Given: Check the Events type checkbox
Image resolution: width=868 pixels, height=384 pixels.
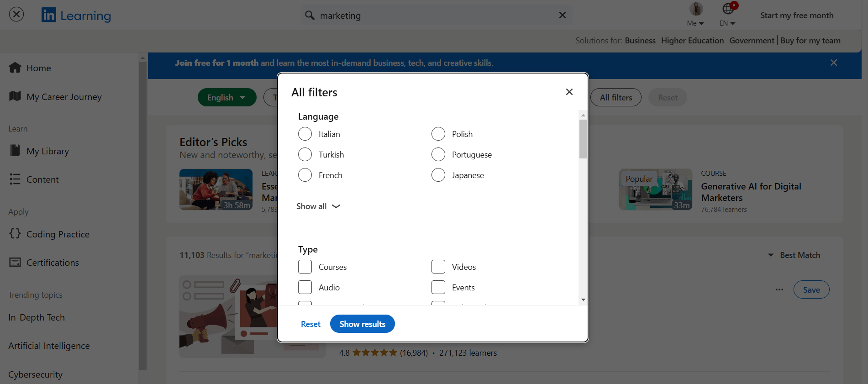Looking at the screenshot, I should (438, 287).
